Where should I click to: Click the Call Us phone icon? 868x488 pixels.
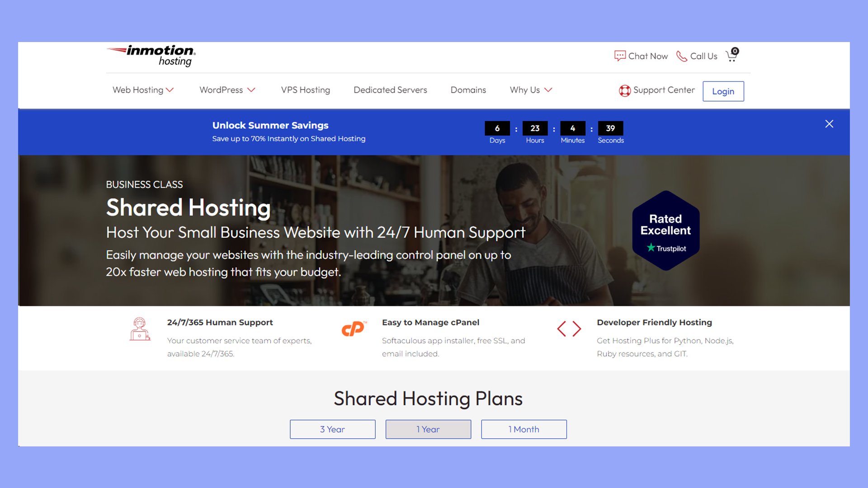click(681, 56)
